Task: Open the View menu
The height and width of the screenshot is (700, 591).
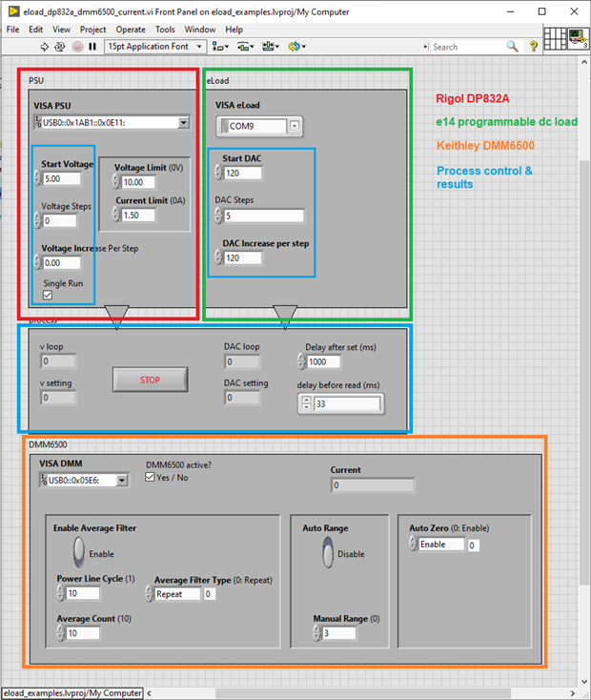Action: (x=61, y=30)
